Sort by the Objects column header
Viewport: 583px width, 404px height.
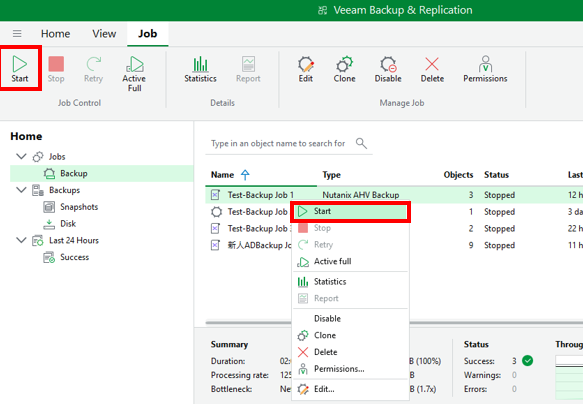458,175
